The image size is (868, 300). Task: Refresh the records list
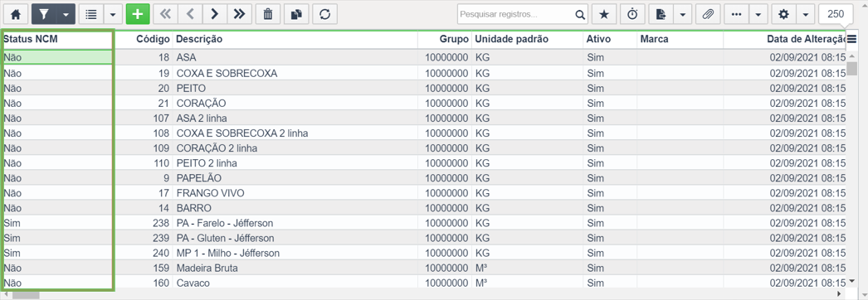(x=325, y=14)
